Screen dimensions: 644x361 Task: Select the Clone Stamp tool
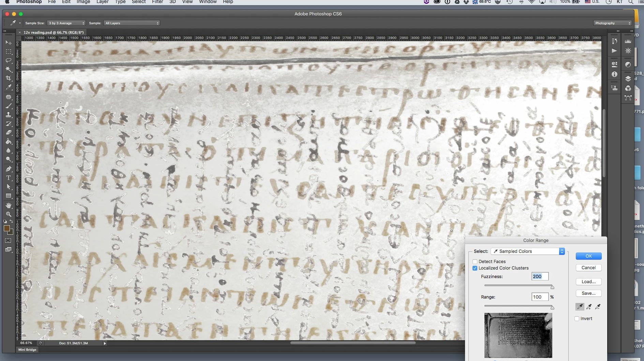point(9,115)
